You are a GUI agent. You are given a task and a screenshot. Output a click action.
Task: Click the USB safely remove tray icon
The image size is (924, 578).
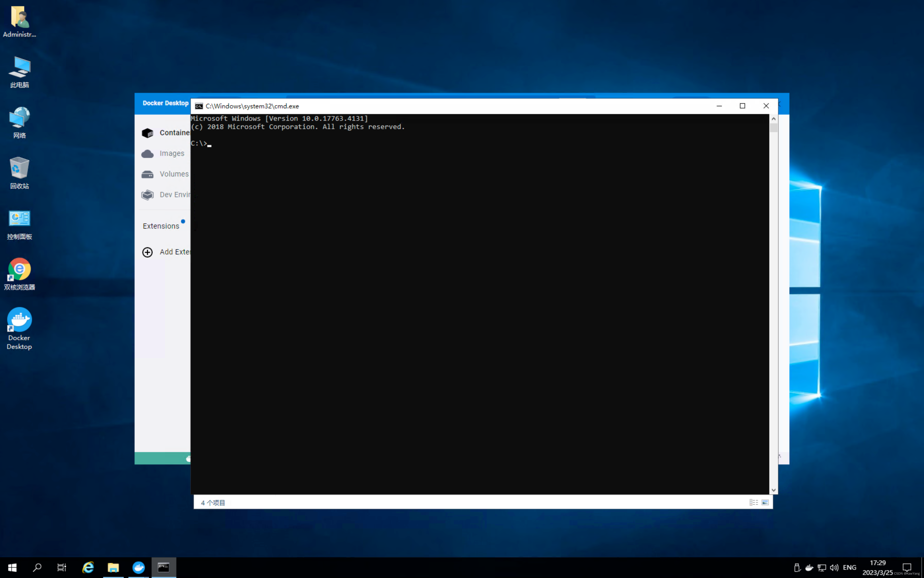pos(797,568)
